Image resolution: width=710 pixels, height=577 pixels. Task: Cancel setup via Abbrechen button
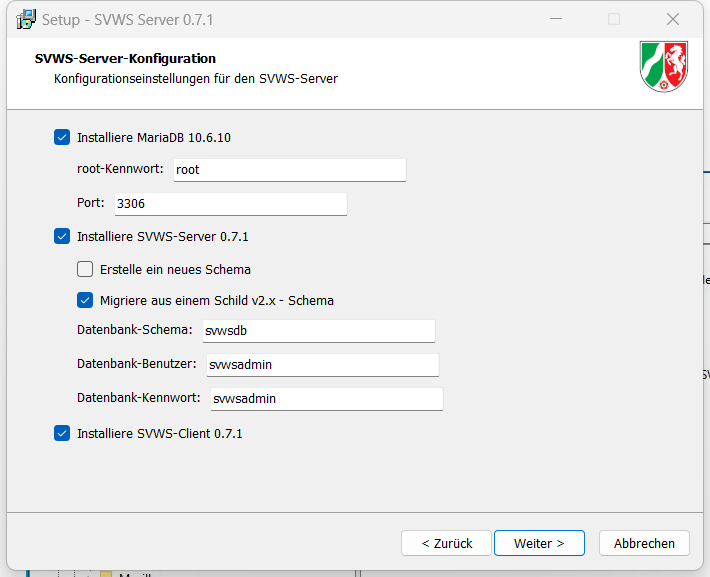pyautogui.click(x=644, y=543)
